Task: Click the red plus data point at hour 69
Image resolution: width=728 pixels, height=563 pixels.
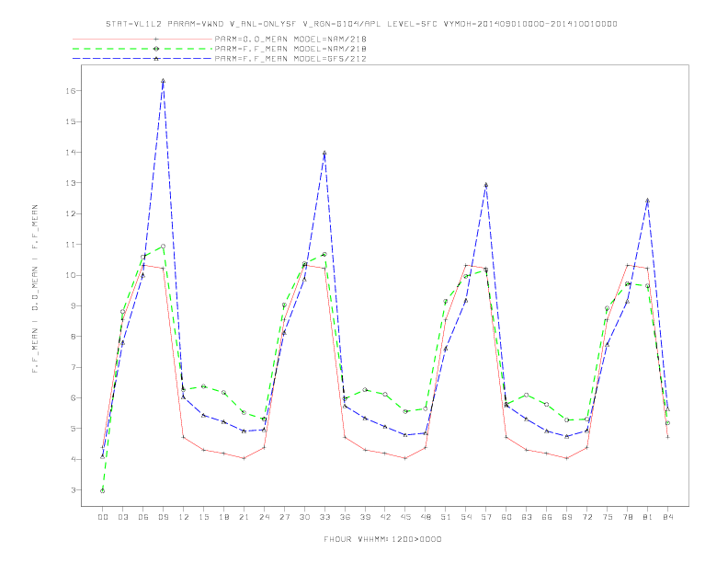Action: (566, 458)
